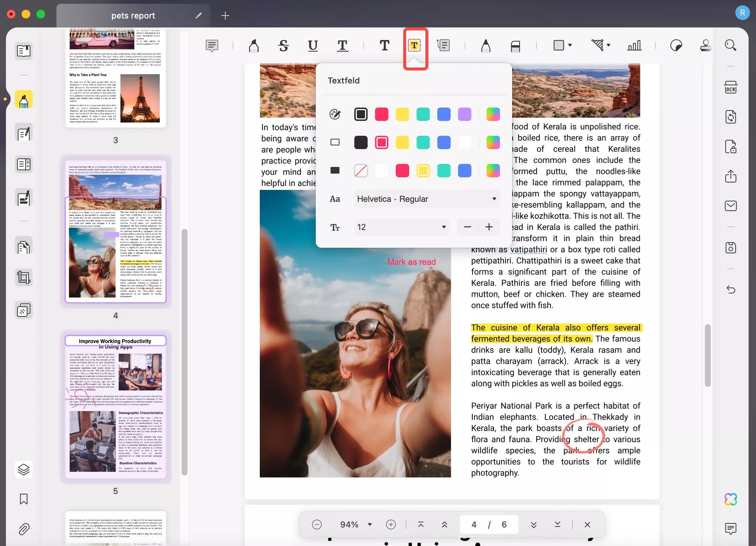Select the page 5 thumbnail
This screenshot has height=546, width=756.
(x=116, y=407)
